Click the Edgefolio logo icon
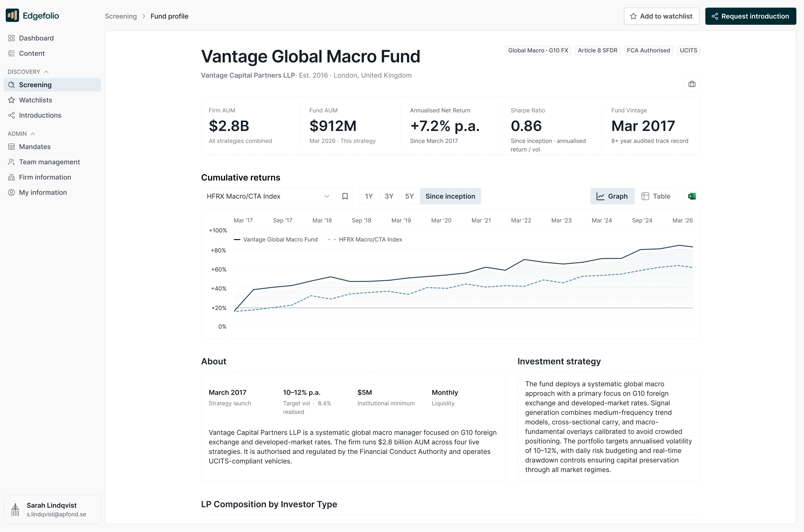This screenshot has height=532, width=804. click(x=13, y=16)
